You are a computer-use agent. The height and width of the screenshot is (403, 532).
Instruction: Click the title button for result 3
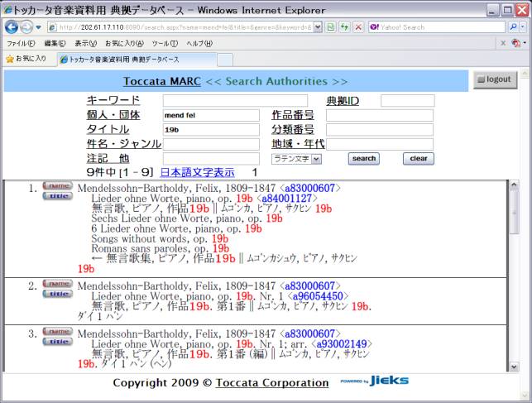click(58, 342)
